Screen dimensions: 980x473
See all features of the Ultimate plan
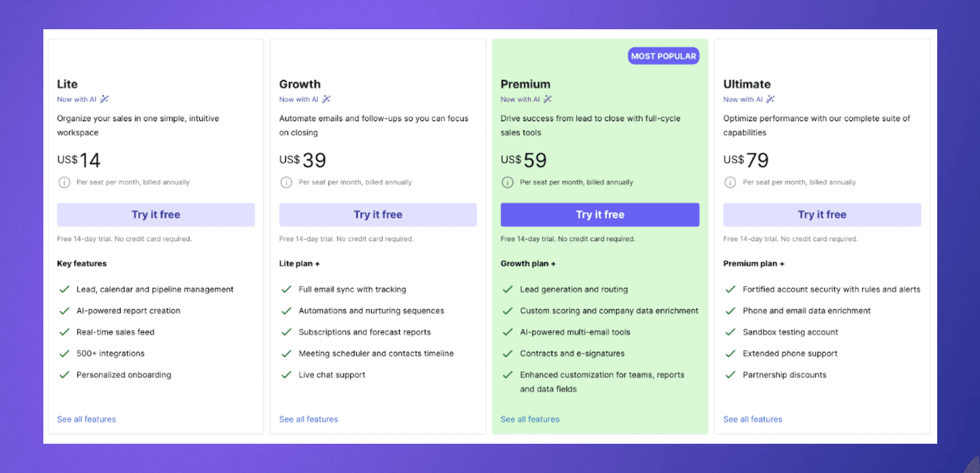[752, 419]
